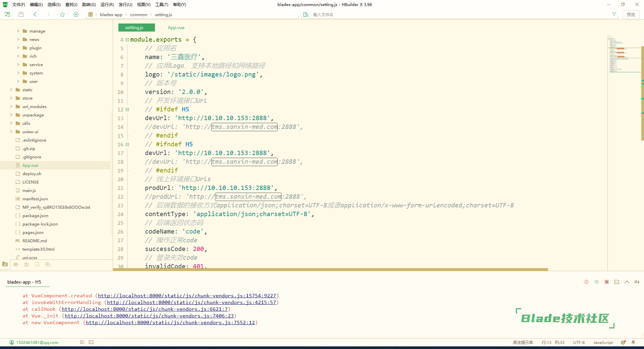The height and width of the screenshot is (349, 644).
Task: Open the chunk-vendors.js:7552:12 link
Action: pos(170,322)
